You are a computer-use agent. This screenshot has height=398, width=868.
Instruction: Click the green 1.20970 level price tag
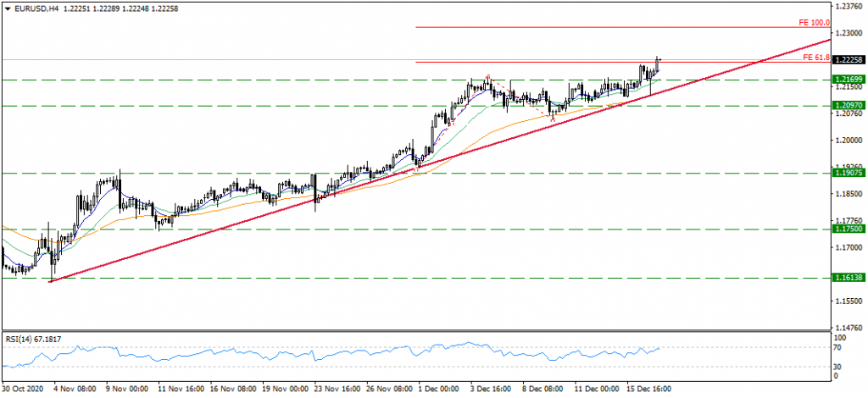tap(849, 106)
